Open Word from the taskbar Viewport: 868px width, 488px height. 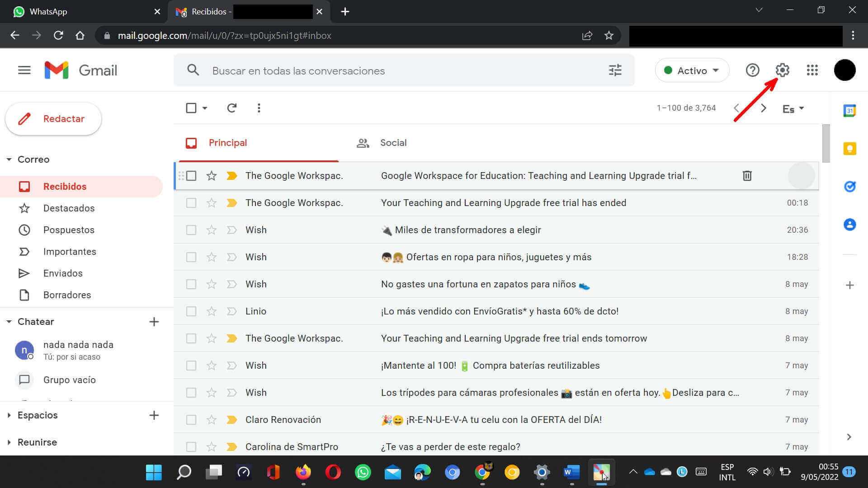click(x=571, y=472)
